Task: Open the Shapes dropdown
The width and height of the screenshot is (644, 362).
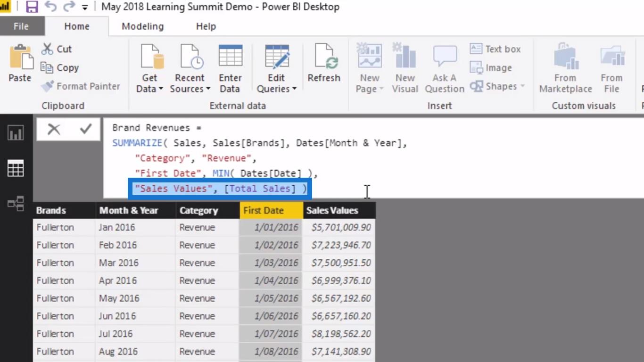Action: point(497,86)
